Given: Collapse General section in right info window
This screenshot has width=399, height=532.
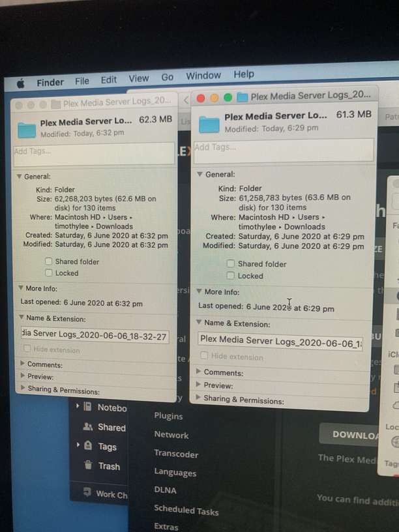Looking at the screenshot, I should click(200, 174).
